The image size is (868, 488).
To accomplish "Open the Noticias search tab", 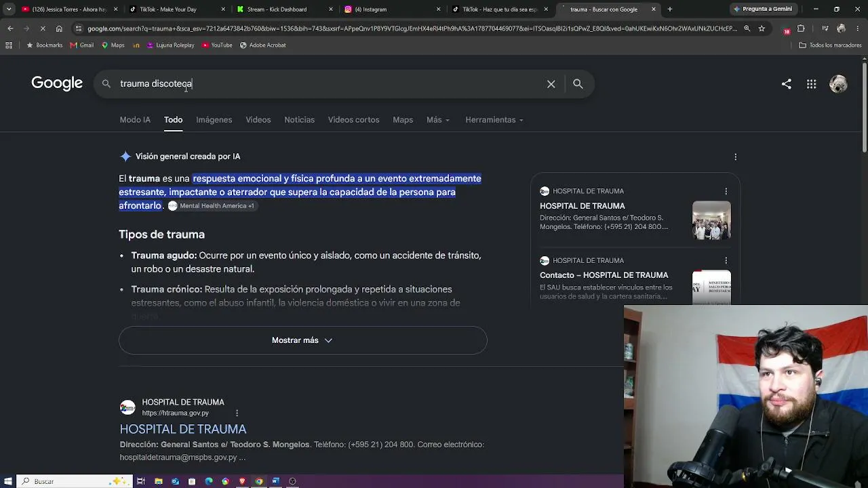I will coord(299,120).
